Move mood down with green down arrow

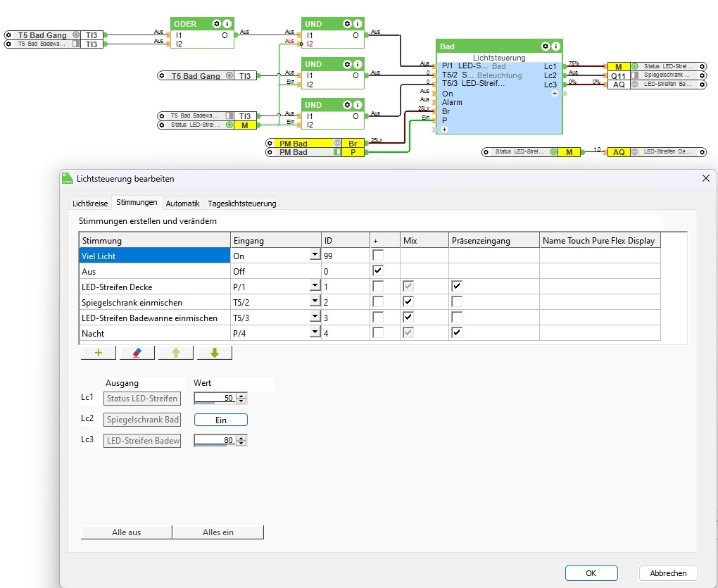[x=214, y=353]
